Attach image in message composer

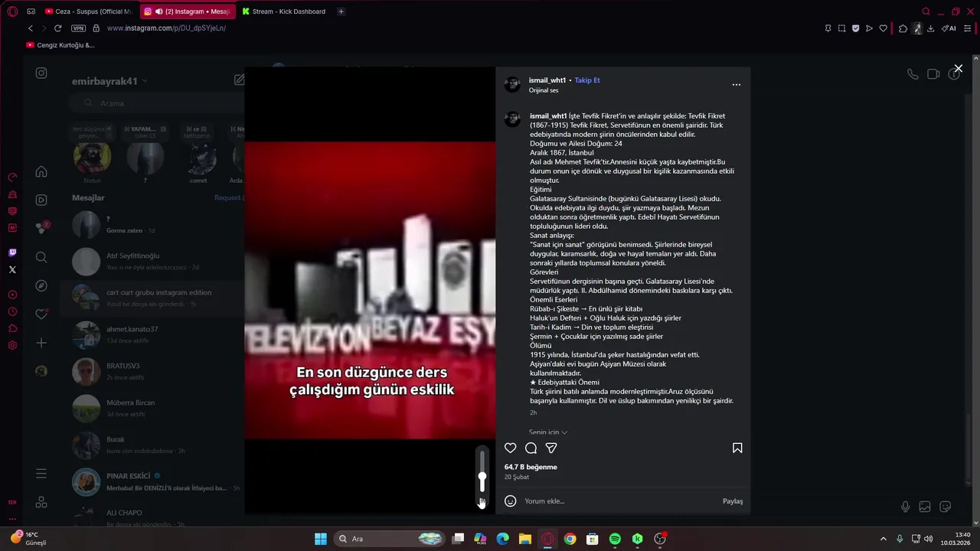(925, 507)
